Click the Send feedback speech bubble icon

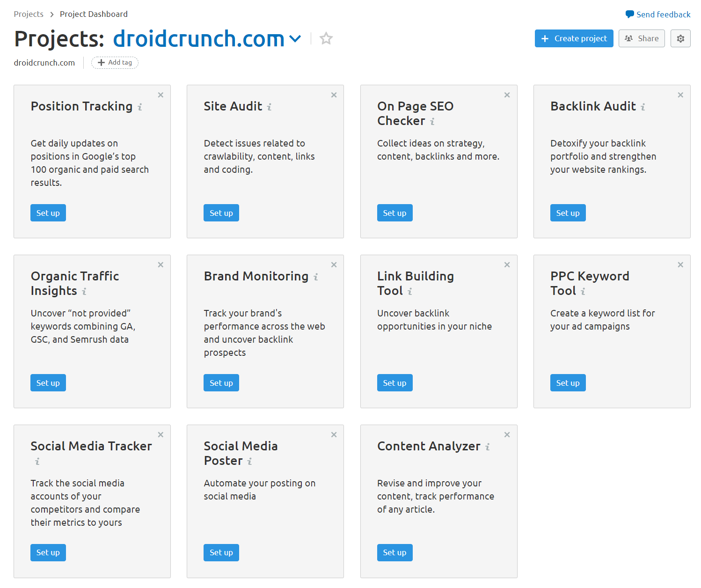pos(629,14)
